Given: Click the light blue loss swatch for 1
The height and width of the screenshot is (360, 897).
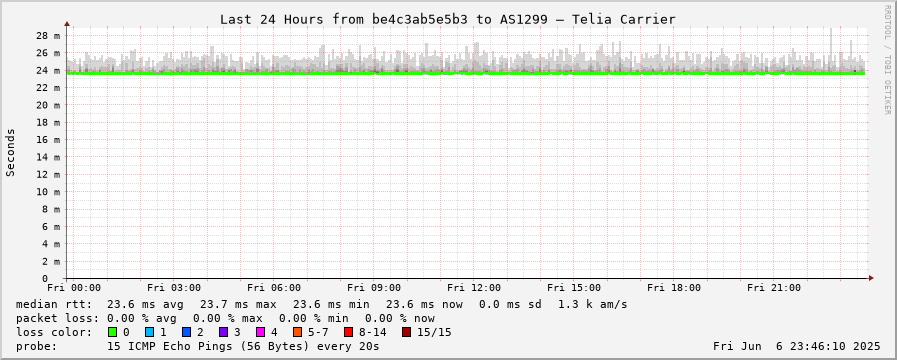Looking at the screenshot, I should point(149,332).
